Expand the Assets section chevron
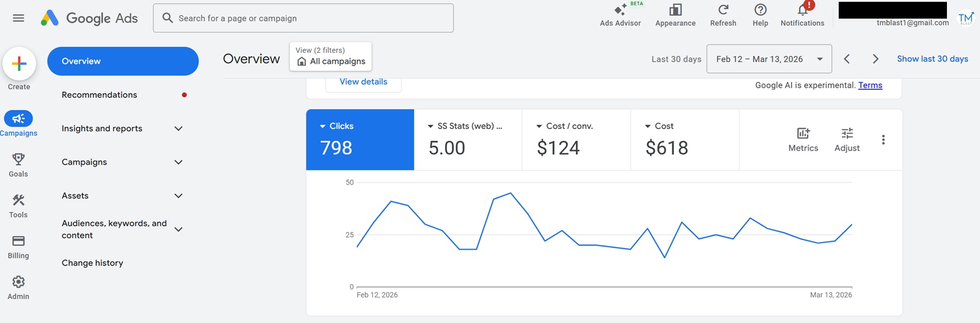Screen dimensions: 980x323 (178, 196)
